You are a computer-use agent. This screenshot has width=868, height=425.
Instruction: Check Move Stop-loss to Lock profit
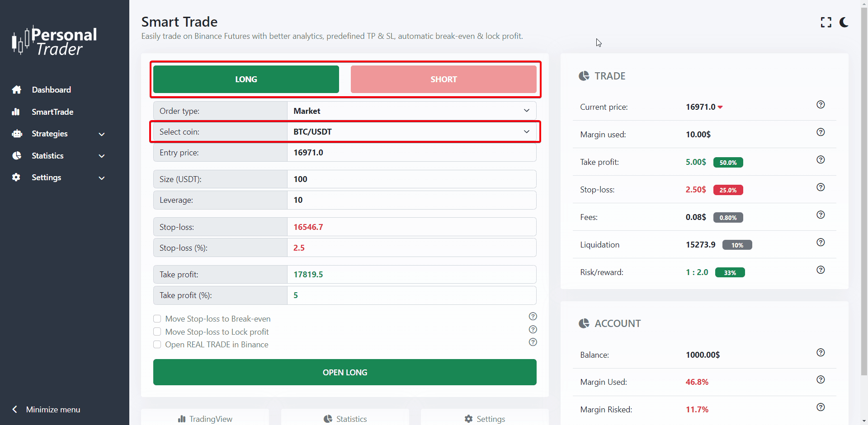click(x=157, y=332)
